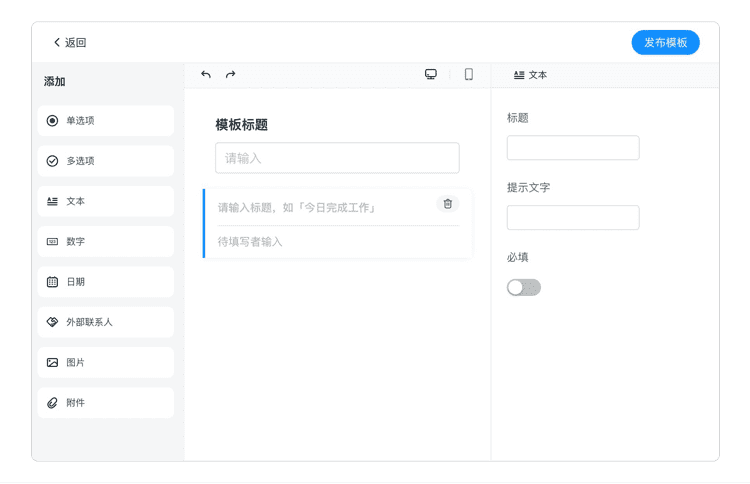Screen dimensions: 750x484
Task: Delete the text field with trash icon
Action: pos(447,204)
